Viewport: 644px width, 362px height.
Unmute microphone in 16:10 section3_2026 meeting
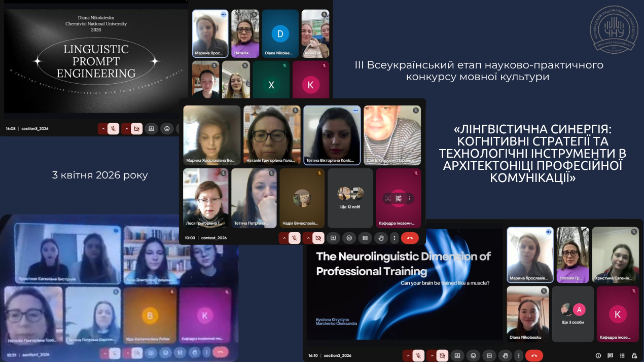click(x=418, y=355)
